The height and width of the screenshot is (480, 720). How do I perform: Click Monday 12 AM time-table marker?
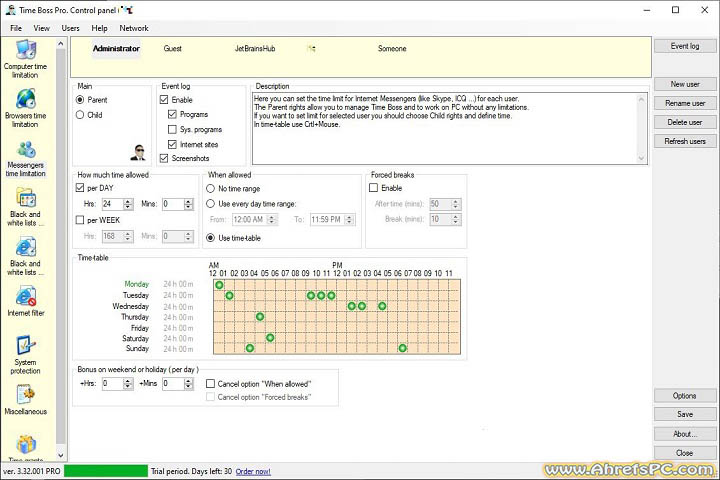pos(219,285)
